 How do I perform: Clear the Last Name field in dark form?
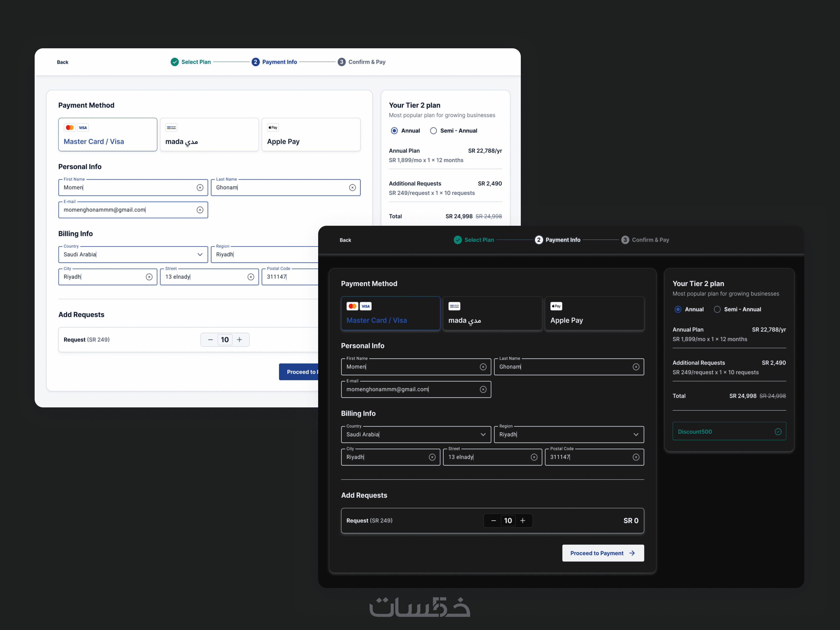pos(636,367)
